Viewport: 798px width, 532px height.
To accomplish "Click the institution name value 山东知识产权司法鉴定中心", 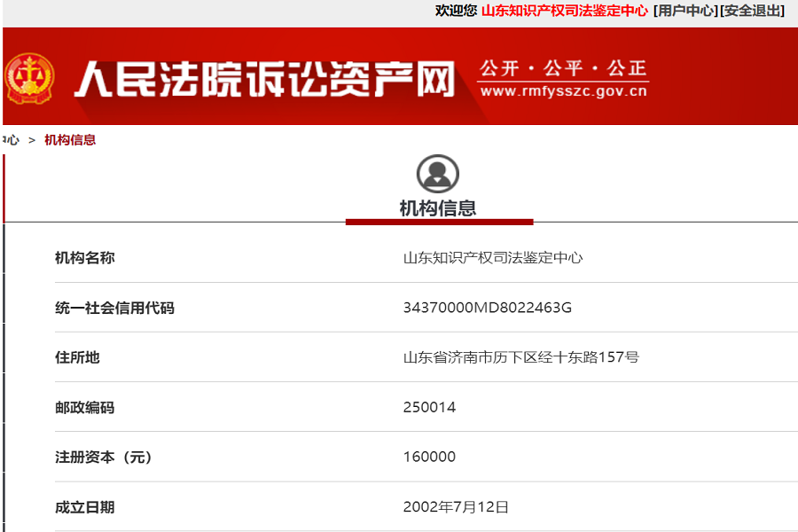I will pos(493,258).
